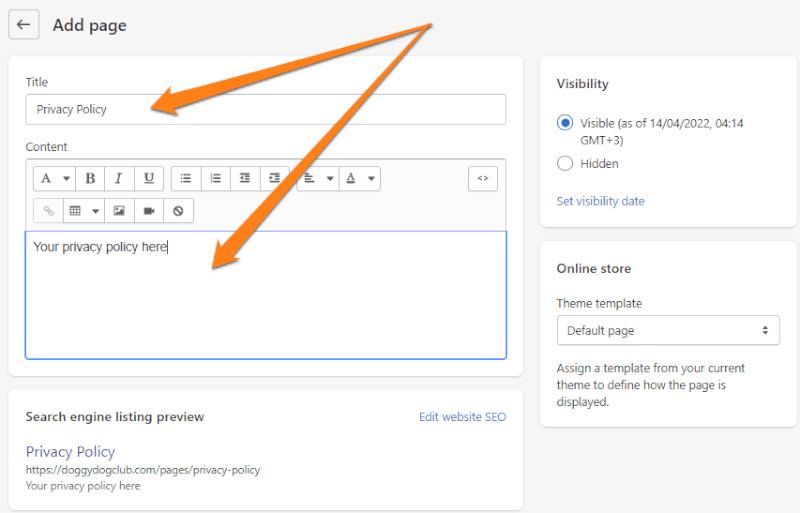Insert a video into content
The height and width of the screenshot is (513, 800).
click(148, 210)
